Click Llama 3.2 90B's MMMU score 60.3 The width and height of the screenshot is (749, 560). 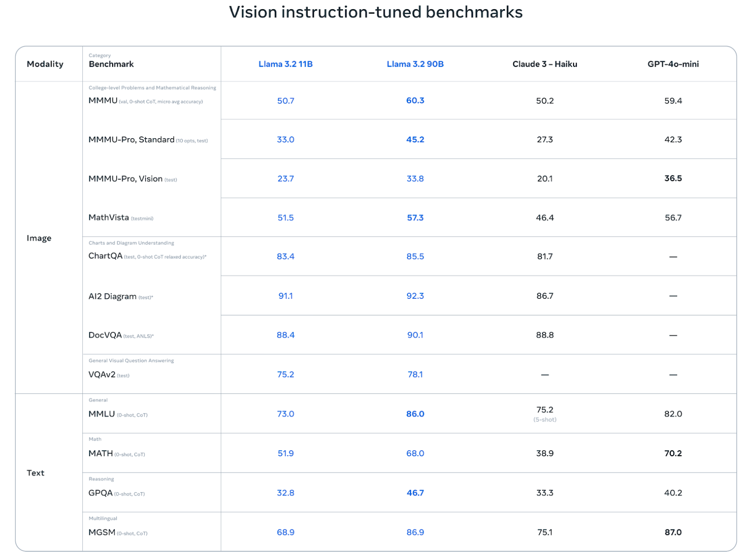point(415,101)
